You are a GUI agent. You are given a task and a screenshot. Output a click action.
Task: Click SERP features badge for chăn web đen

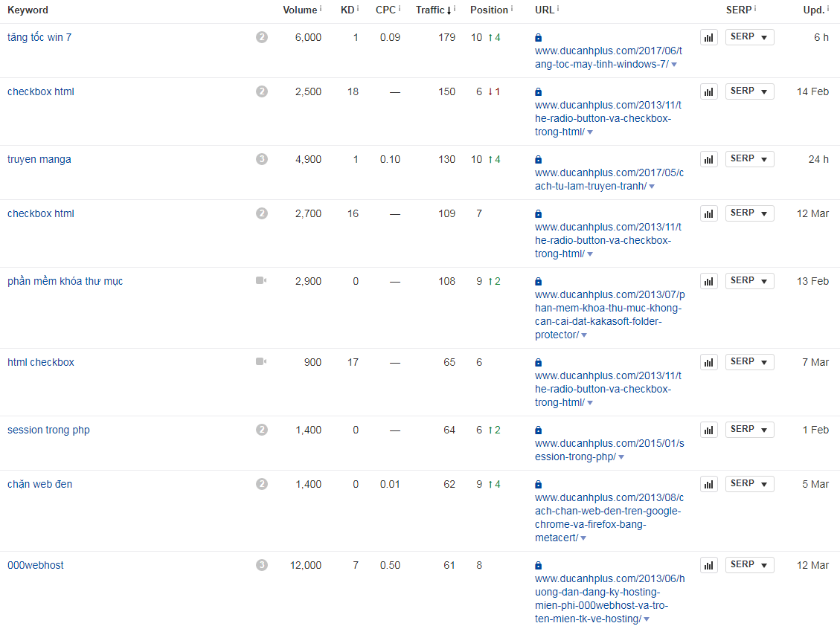(261, 484)
